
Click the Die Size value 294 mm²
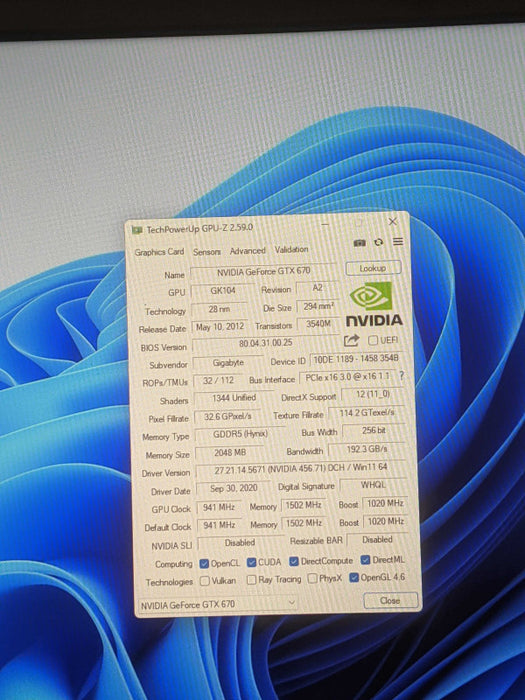318,307
